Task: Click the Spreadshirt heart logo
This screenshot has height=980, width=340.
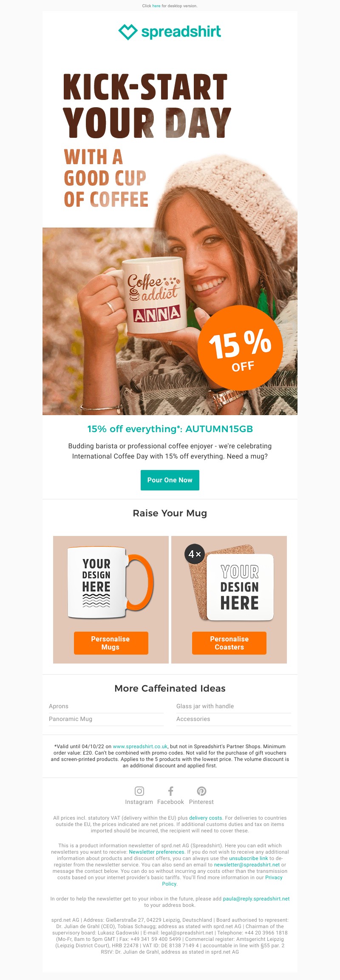Action: [x=127, y=32]
